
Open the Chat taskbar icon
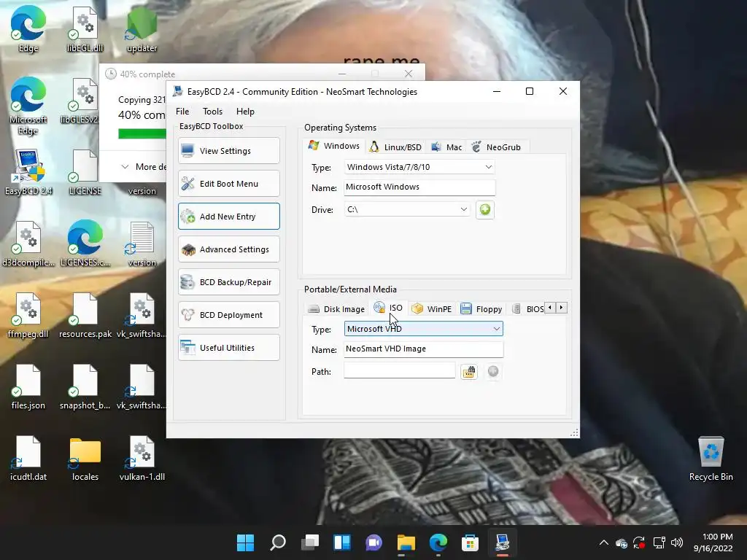click(x=374, y=542)
